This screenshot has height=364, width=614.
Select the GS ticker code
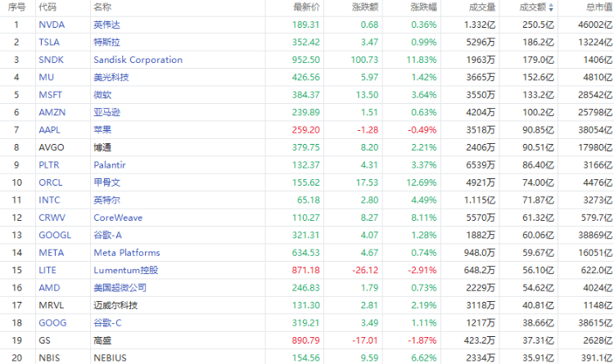click(45, 340)
